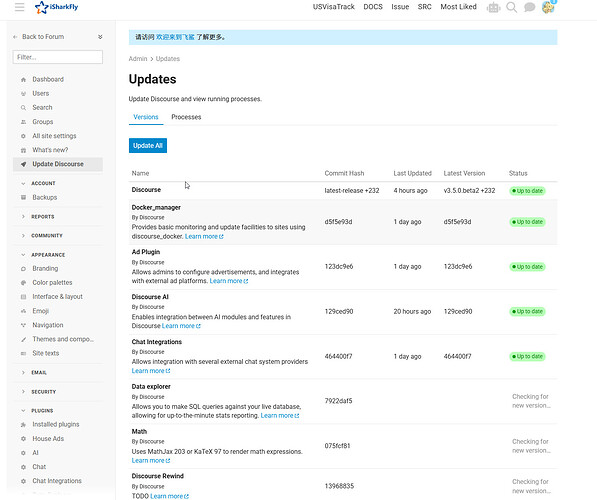Open the chat bubble icon in header
Viewport: 597px width, 500px height.
tap(529, 7)
